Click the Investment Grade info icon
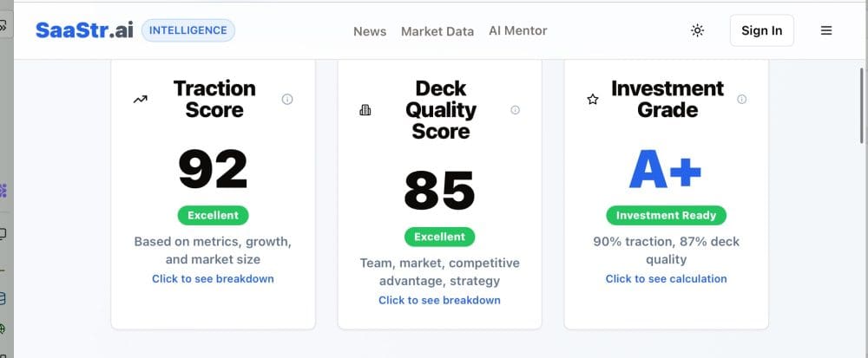 click(741, 100)
